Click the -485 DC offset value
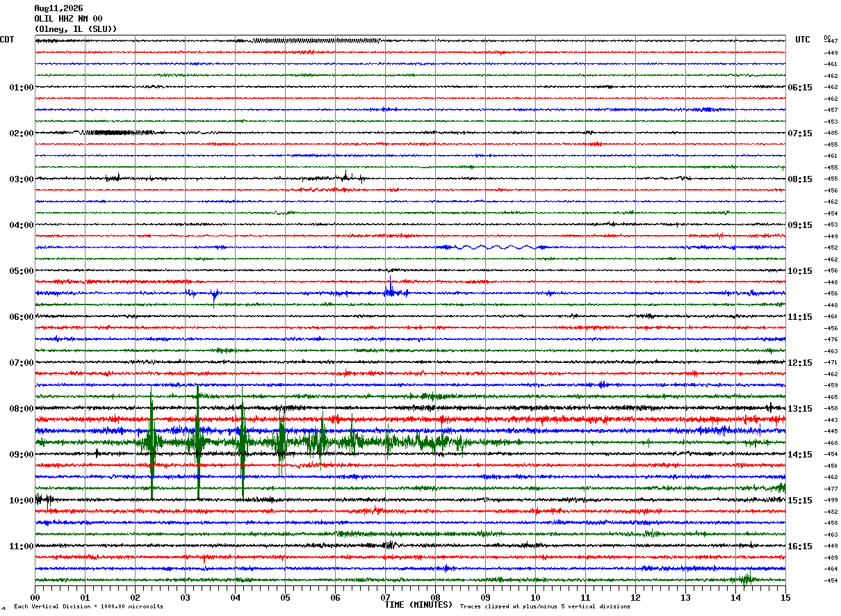The image size is (841, 616). tap(831, 133)
